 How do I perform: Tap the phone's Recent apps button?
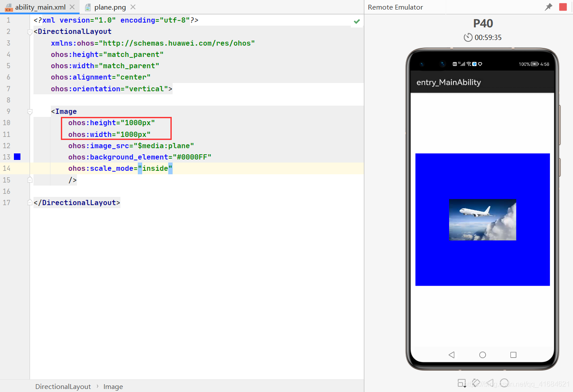[513, 355]
